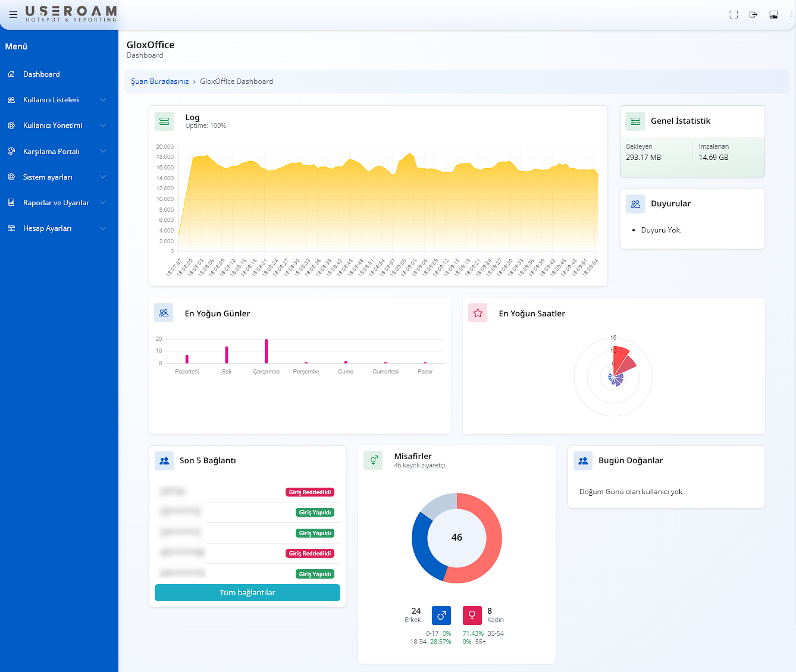Expand the Kullanıcı Yönetimi chevron
The height and width of the screenshot is (672, 796).
(103, 125)
